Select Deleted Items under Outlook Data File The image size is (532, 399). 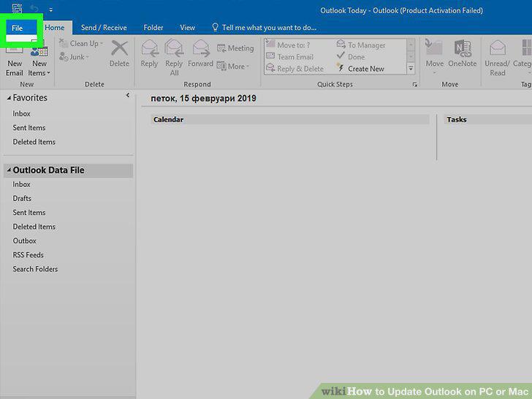pyautogui.click(x=34, y=227)
